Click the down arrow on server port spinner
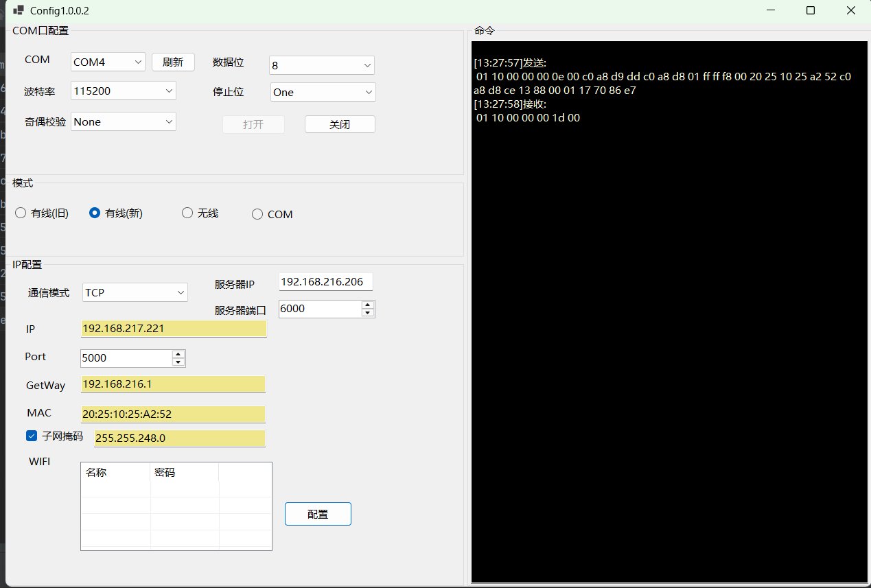Viewport: 871px width, 588px height. click(x=368, y=313)
